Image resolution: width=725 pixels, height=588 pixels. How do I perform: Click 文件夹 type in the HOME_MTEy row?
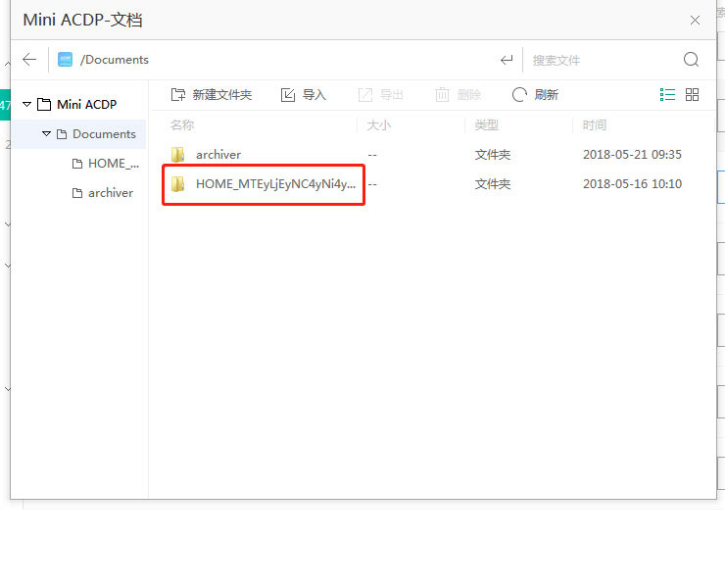pos(493,184)
